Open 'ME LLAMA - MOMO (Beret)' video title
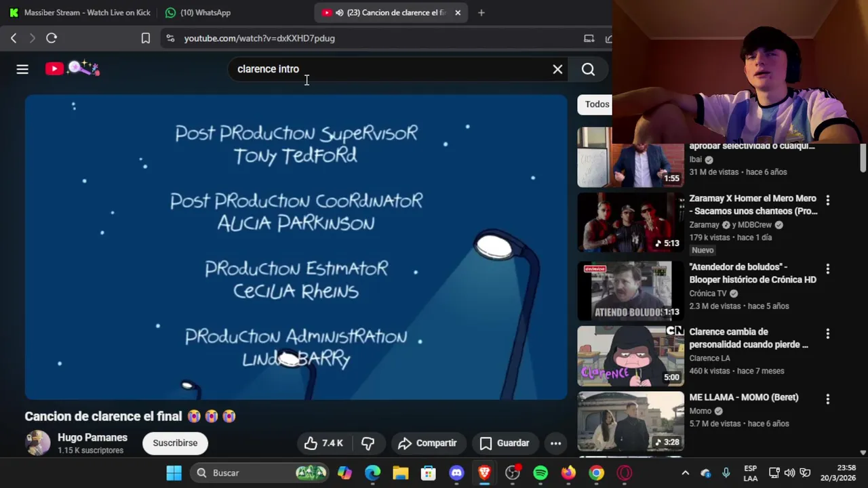Image resolution: width=868 pixels, height=488 pixels. [744, 397]
